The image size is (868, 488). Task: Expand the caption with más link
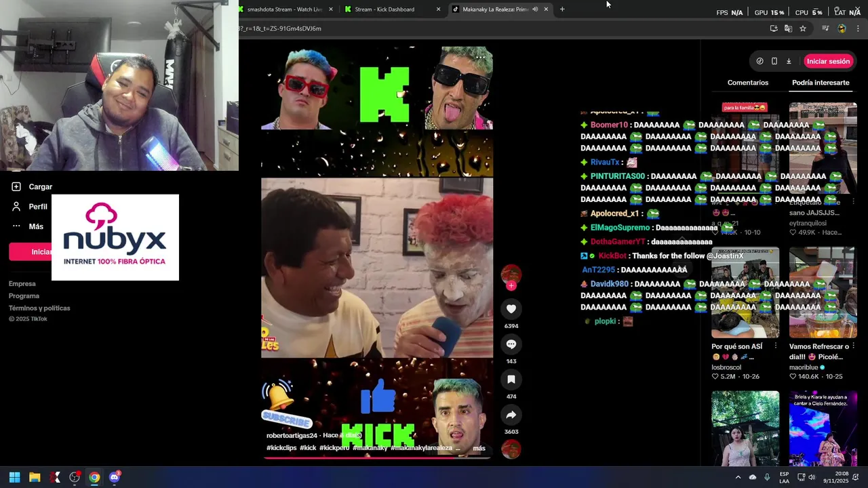[x=479, y=448]
